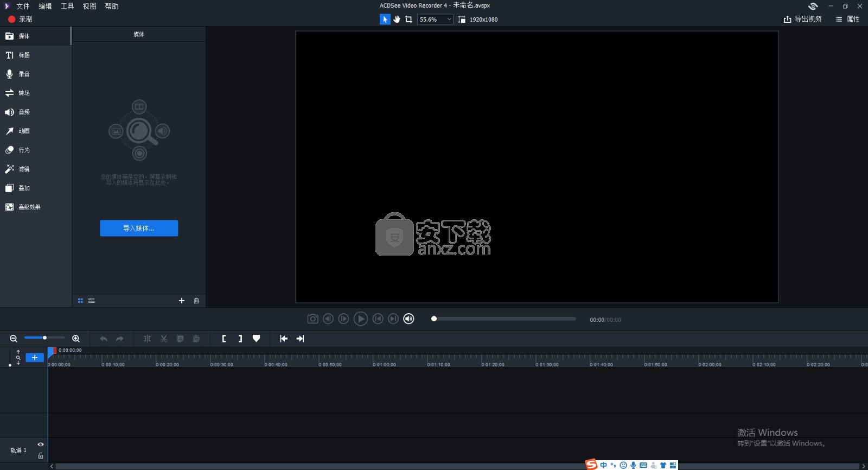Paste clip on the timeline

tap(196, 339)
